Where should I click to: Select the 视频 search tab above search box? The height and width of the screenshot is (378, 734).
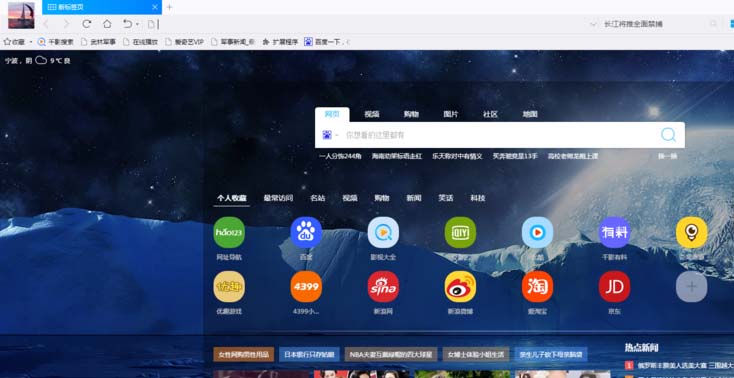click(x=372, y=114)
